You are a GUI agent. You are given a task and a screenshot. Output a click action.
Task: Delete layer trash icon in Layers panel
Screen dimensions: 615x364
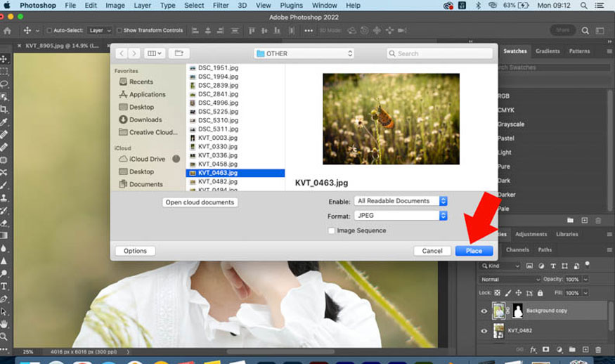(597, 349)
